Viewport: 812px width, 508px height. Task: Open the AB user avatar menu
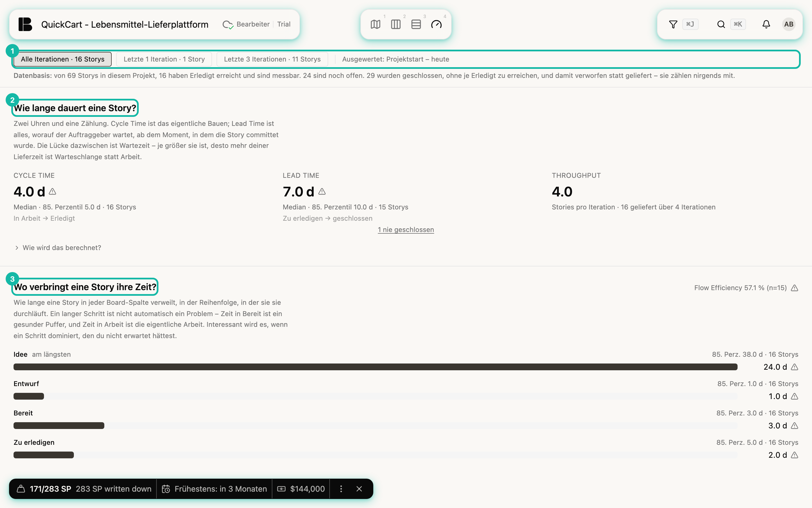pos(789,24)
